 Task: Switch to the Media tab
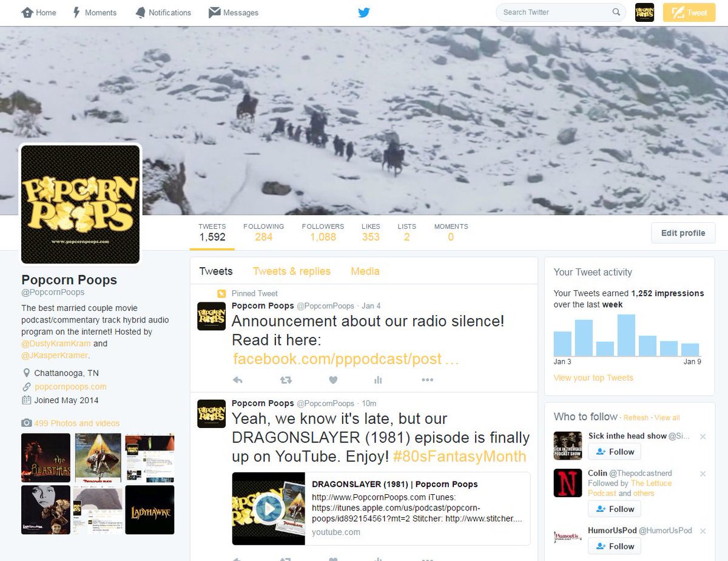pos(365,271)
